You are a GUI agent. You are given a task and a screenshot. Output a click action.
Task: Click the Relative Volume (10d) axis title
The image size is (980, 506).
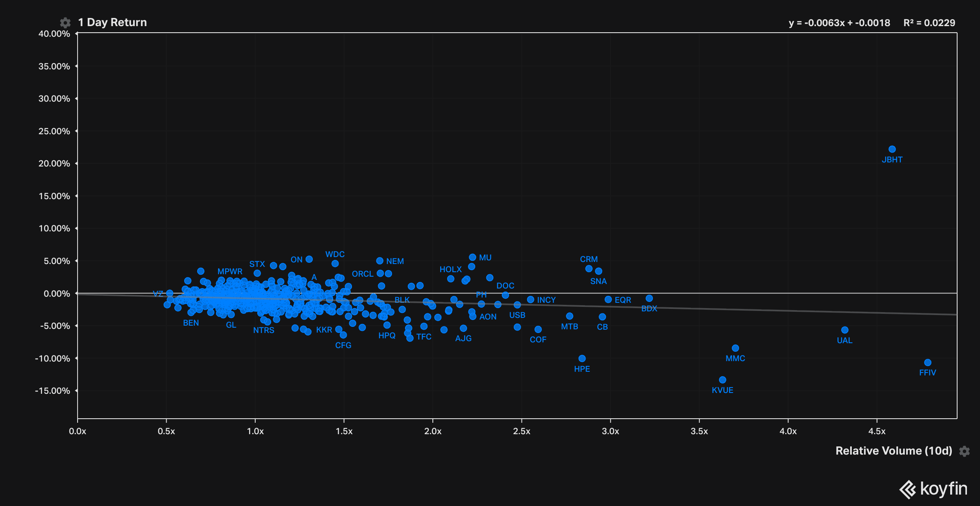[893, 451]
